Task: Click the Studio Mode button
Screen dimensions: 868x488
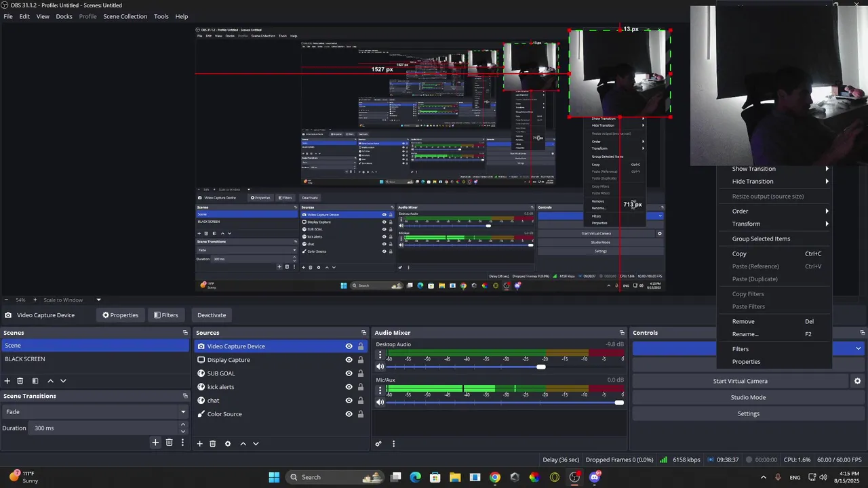Action: point(748,398)
